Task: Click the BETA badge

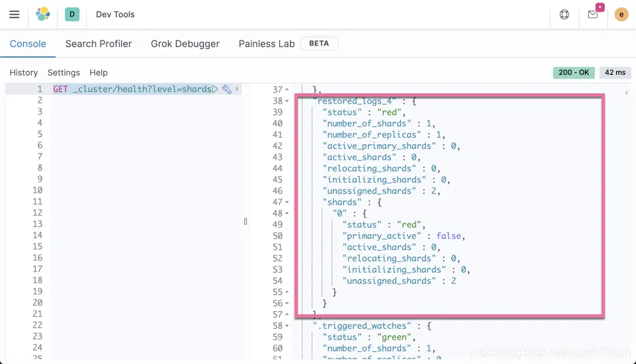Action: tap(319, 44)
